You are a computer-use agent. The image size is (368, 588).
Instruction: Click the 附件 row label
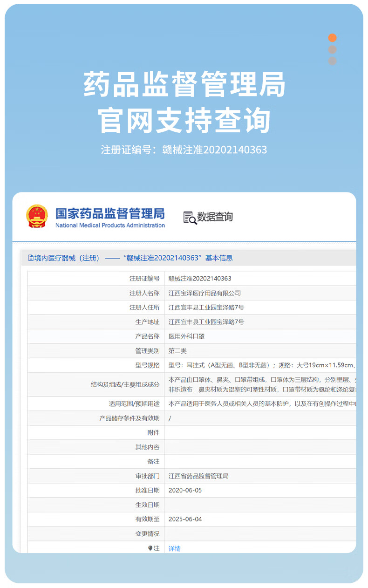(x=153, y=433)
